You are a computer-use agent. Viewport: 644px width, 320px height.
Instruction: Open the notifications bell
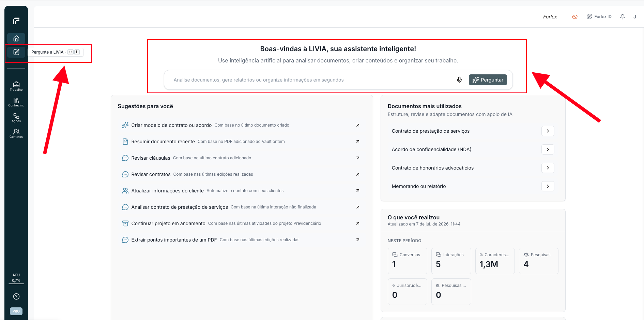[x=623, y=17]
